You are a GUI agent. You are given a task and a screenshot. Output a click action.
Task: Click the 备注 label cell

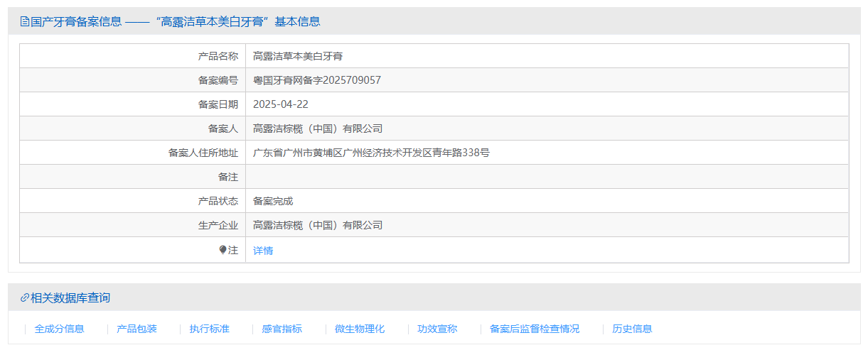(x=133, y=177)
